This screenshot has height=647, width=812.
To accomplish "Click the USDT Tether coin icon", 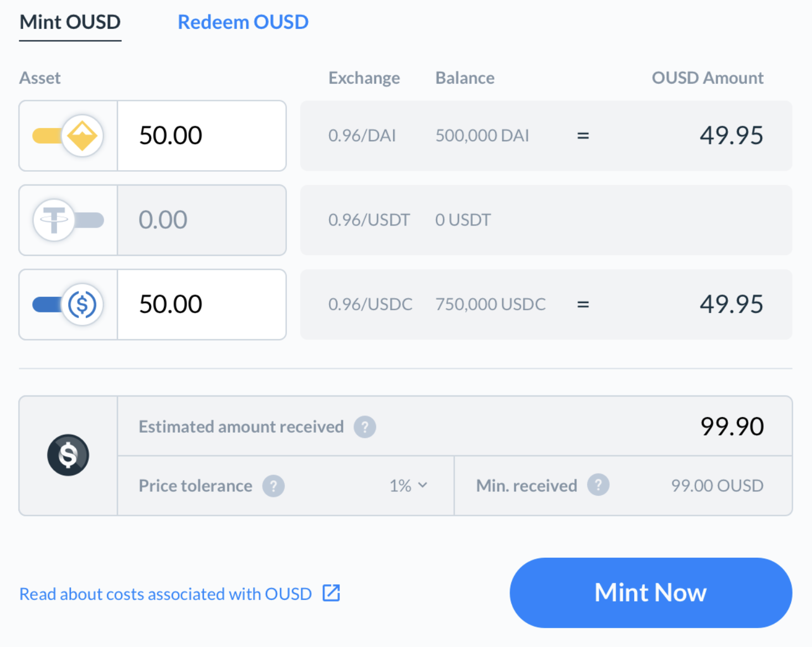I will tap(54, 220).
